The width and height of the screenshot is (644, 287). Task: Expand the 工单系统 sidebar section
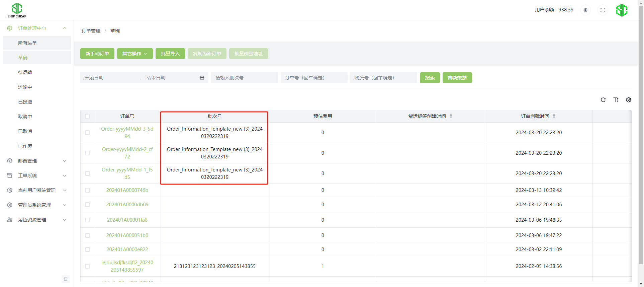37,175
